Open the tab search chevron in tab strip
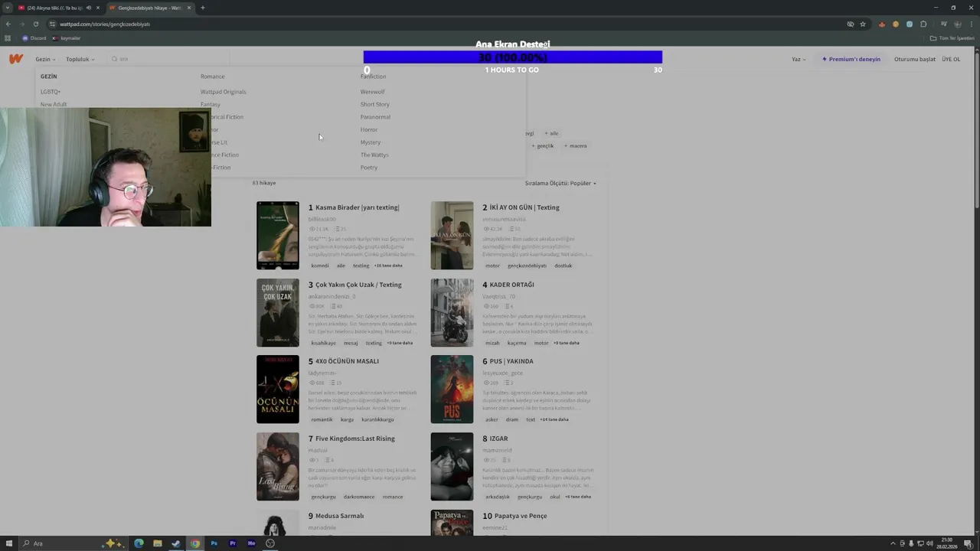The width and height of the screenshot is (980, 551). tap(8, 8)
